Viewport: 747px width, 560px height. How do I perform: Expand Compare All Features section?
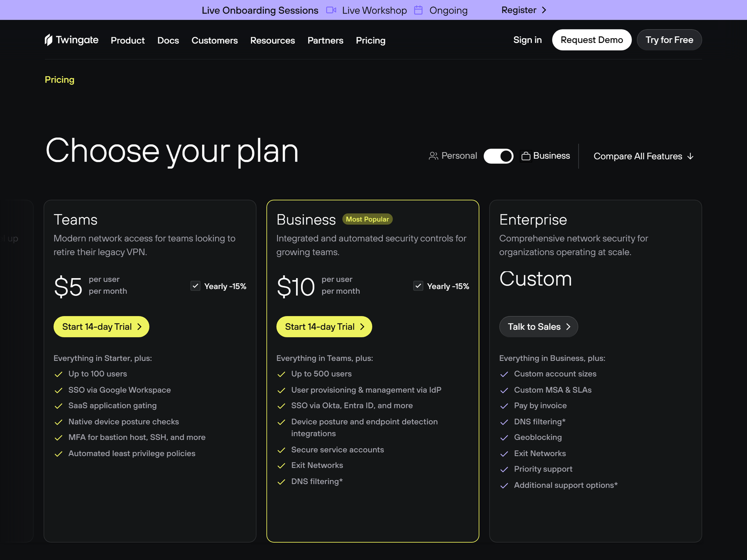643,156
